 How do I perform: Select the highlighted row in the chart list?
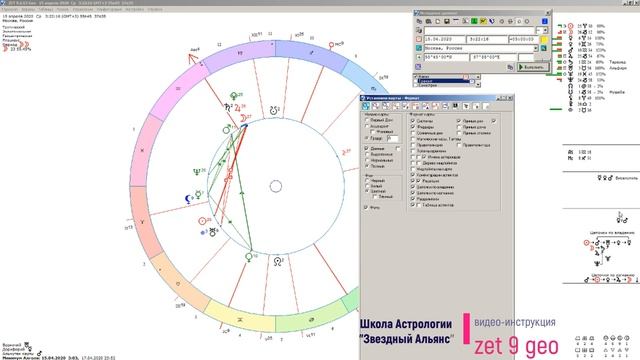444,81
